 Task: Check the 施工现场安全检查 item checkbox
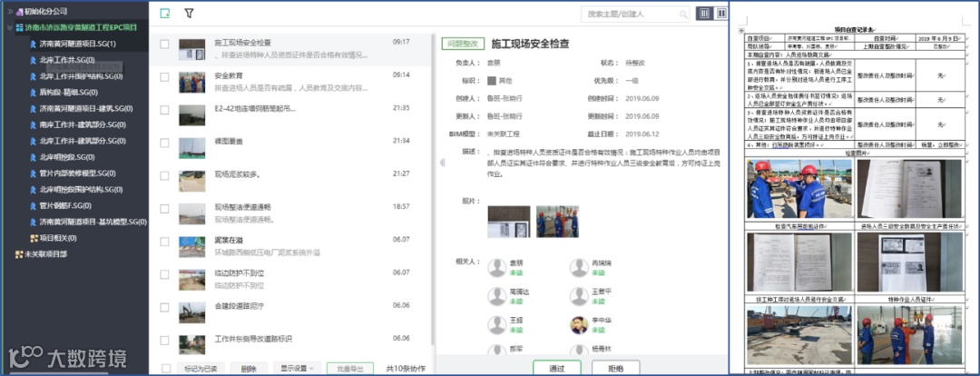[x=164, y=45]
